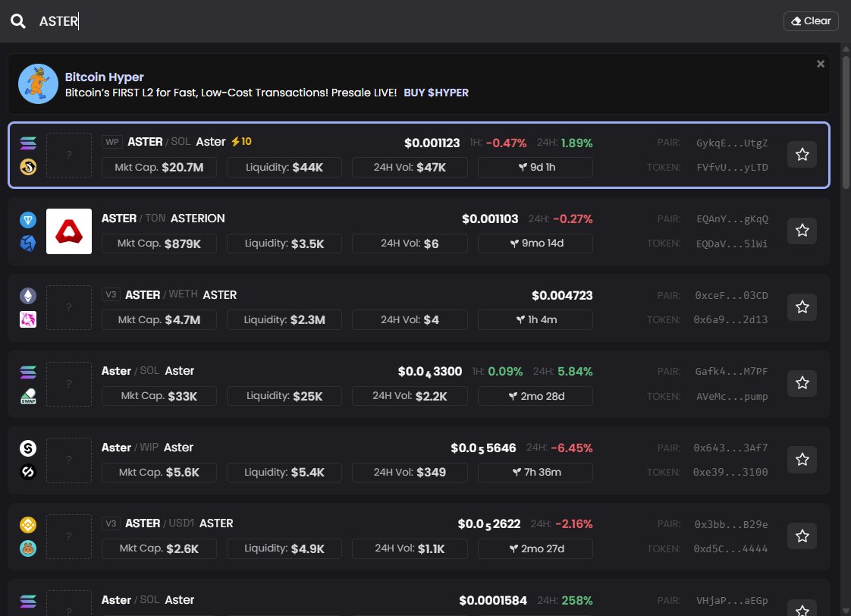The width and height of the screenshot is (851, 616).
Task: Click price $0.001123
Action: coord(432,143)
